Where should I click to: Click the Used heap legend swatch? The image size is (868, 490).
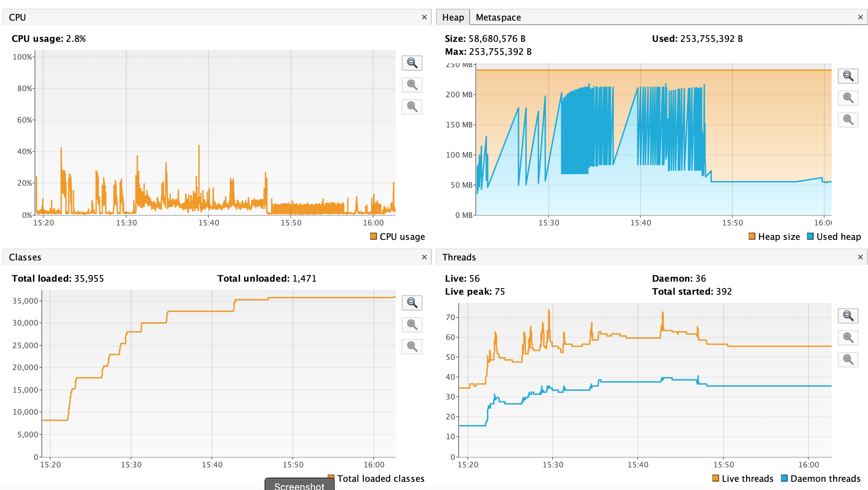tap(810, 236)
